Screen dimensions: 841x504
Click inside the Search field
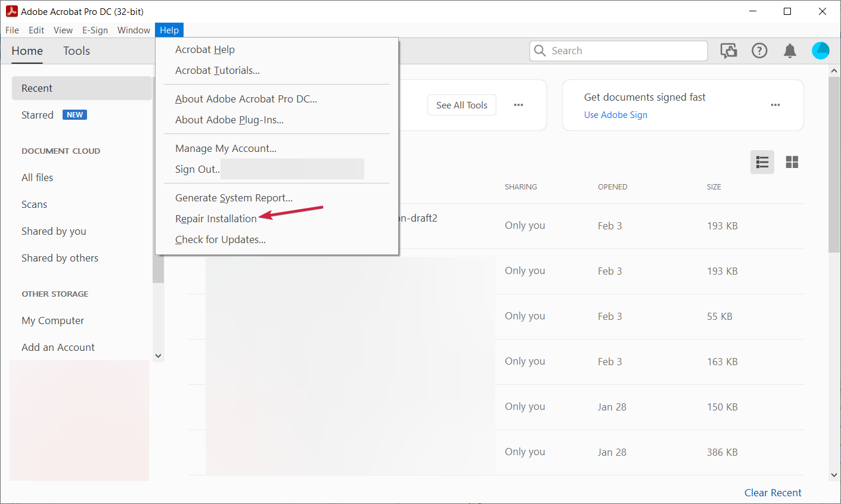pyautogui.click(x=618, y=51)
